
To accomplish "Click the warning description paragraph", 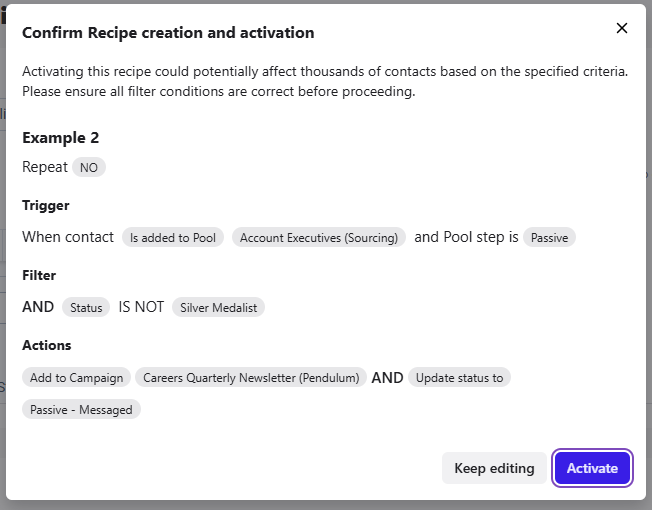I will [x=325, y=81].
